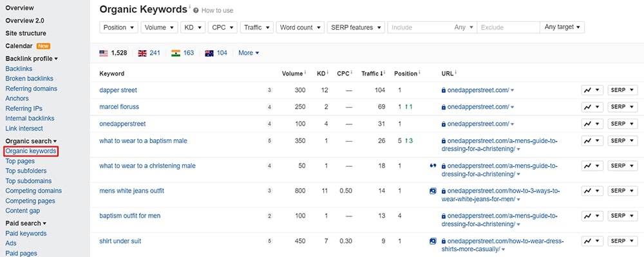Click Australia flag icon
The width and height of the screenshot is (644, 257).
[209, 53]
